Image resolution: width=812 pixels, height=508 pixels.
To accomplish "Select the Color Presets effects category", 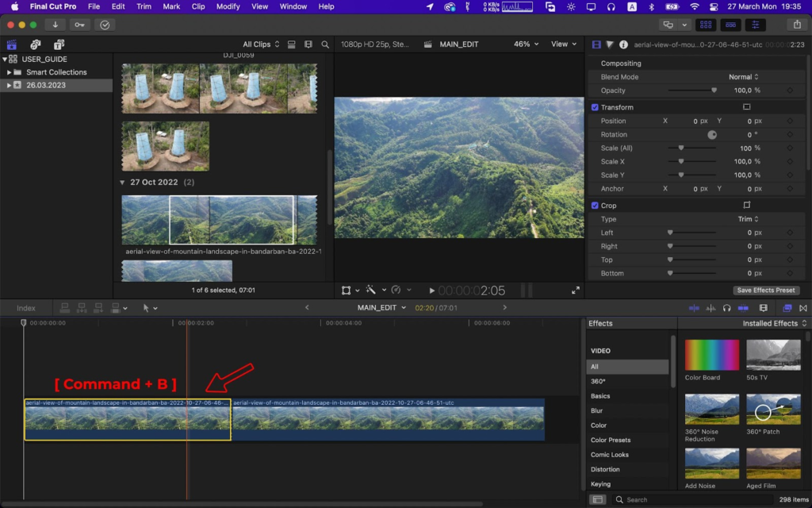I will pos(611,440).
